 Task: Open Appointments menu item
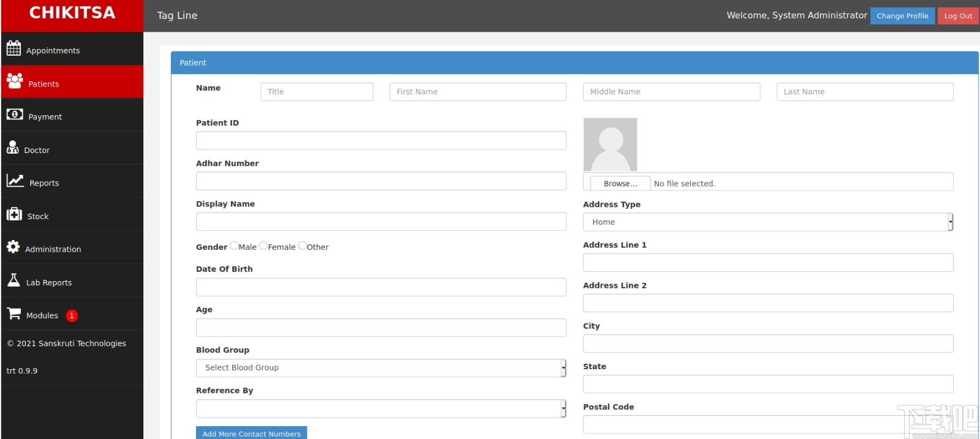point(72,48)
